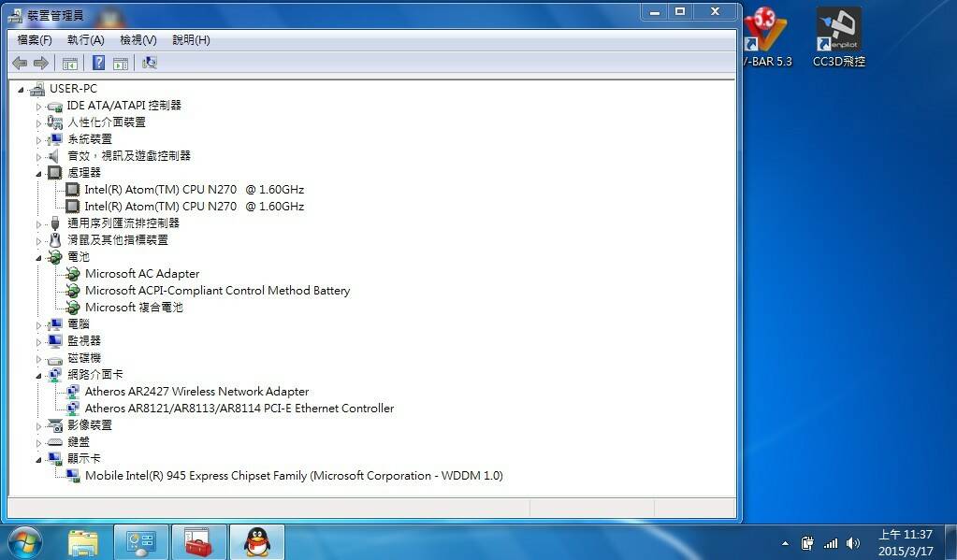The width and height of the screenshot is (957, 560).
Task: Expand the 人性化介面裝置 node
Action: tap(38, 123)
